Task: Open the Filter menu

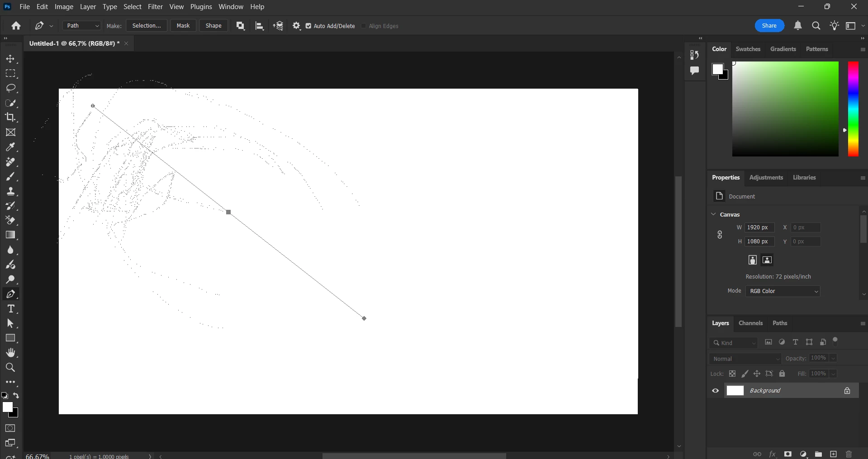Action: pyautogui.click(x=155, y=7)
